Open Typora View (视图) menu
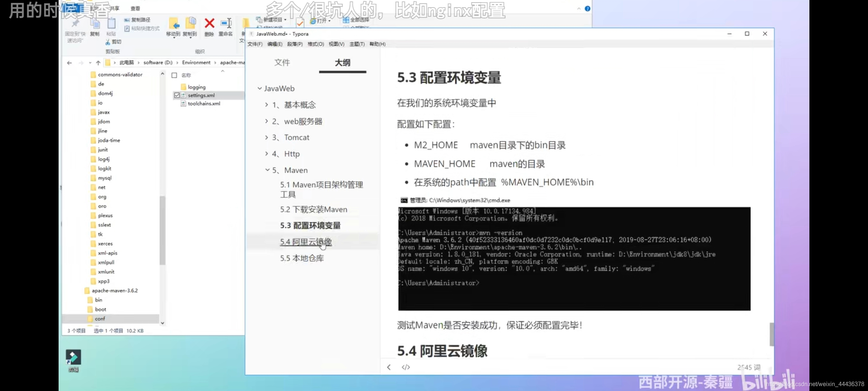The image size is (868, 391). (336, 44)
